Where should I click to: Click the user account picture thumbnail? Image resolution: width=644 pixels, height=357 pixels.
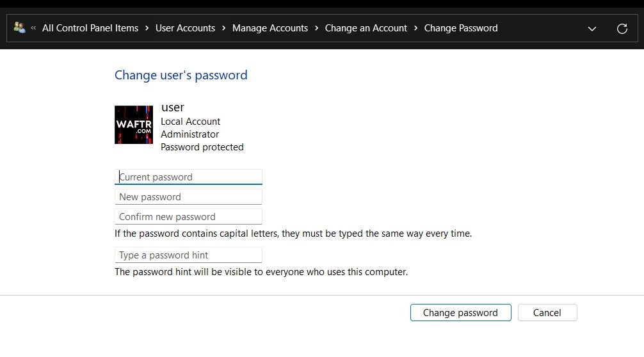click(134, 125)
